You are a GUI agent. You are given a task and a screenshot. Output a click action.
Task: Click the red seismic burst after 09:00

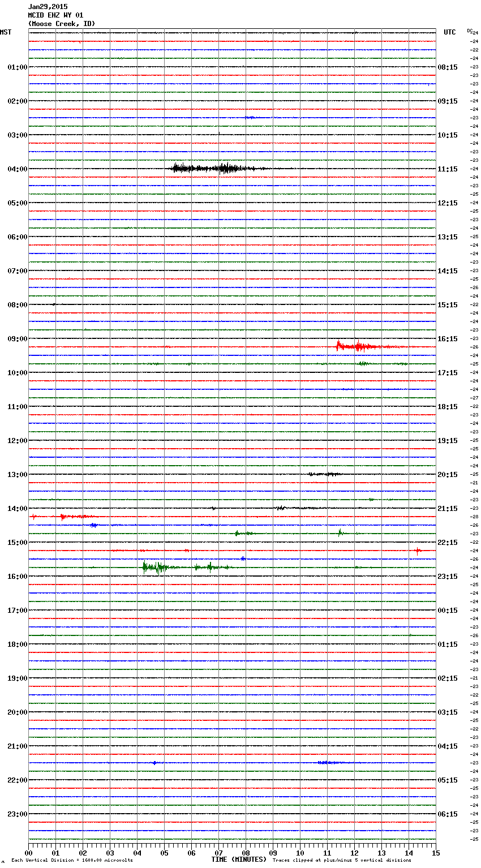pyautogui.click(x=362, y=346)
